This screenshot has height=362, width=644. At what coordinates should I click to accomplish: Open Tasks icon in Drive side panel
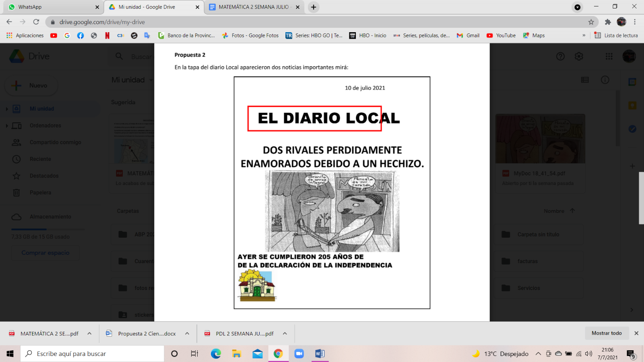pos(632,129)
